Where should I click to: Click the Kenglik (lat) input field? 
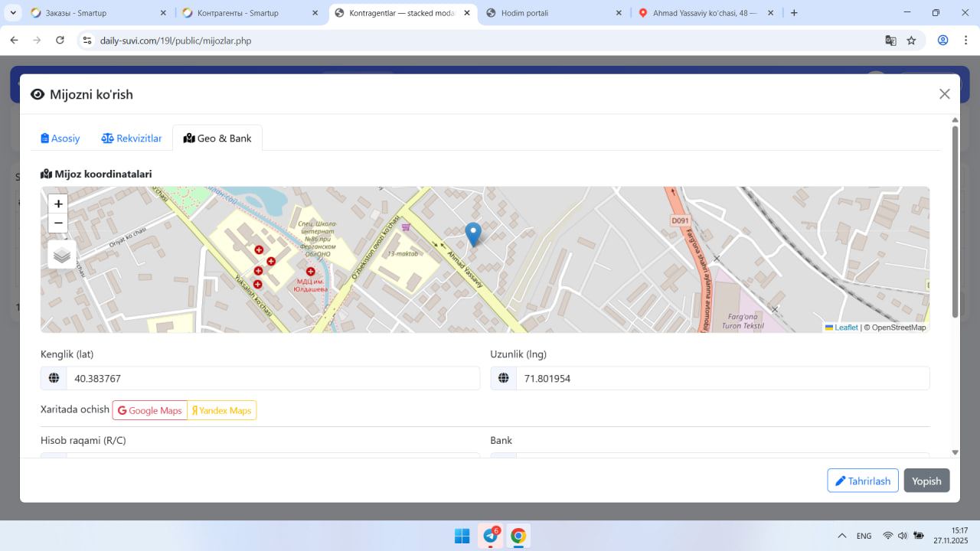(273, 379)
